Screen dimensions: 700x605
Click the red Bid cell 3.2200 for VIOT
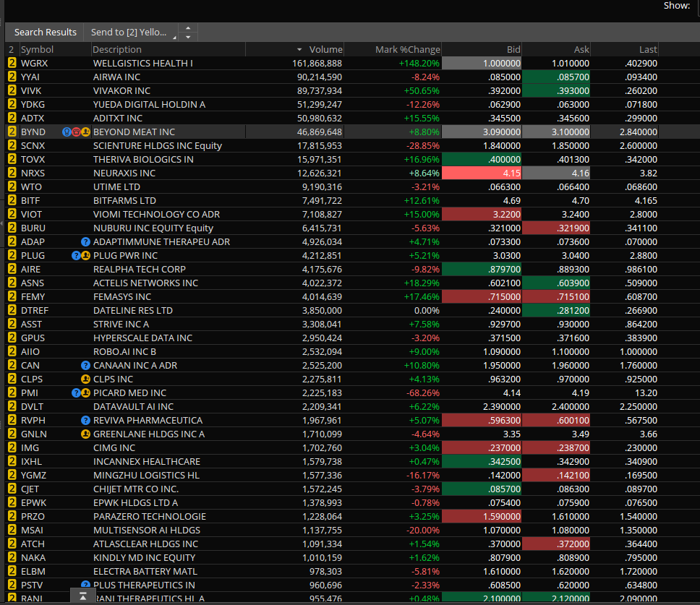(482, 214)
